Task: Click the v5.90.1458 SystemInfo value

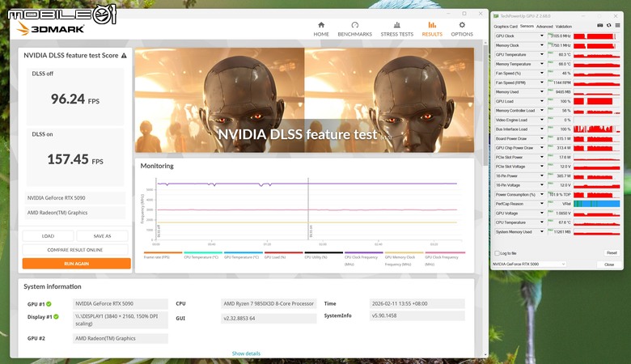Action: coord(417,315)
